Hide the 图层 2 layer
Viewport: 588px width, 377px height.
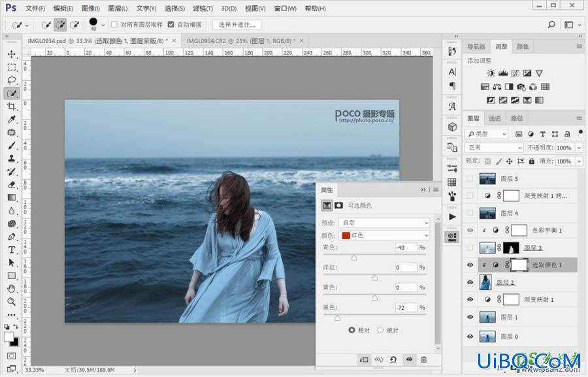[470, 282]
